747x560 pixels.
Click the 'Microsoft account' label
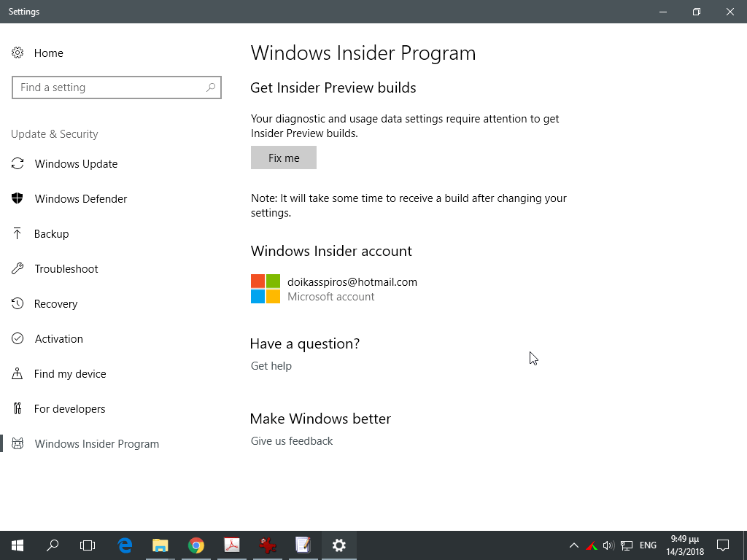[x=330, y=297]
